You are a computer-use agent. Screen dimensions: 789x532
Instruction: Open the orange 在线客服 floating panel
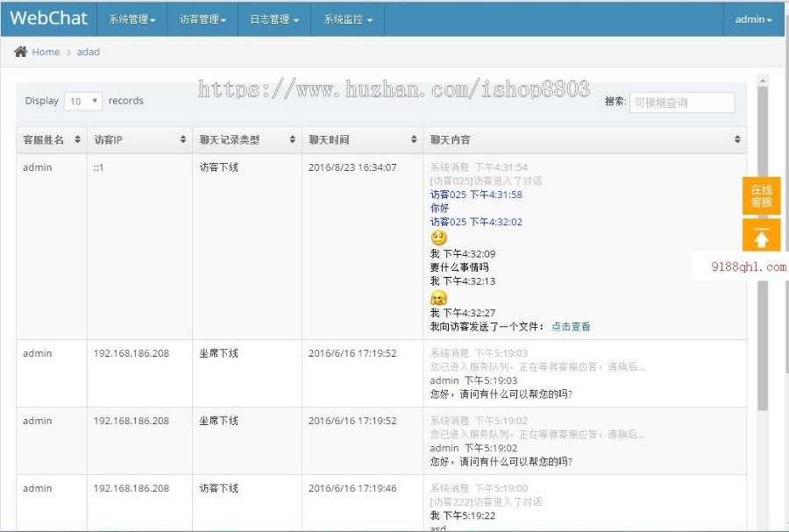click(761, 196)
